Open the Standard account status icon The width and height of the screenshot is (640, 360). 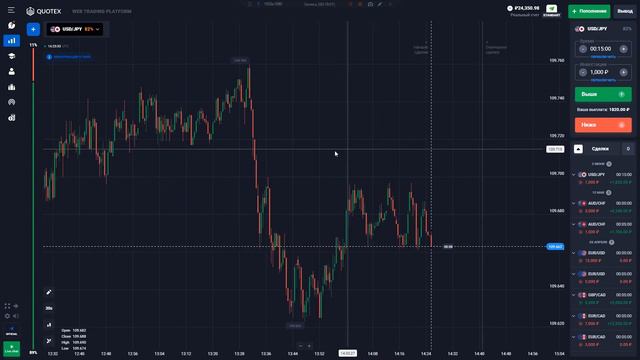click(551, 11)
